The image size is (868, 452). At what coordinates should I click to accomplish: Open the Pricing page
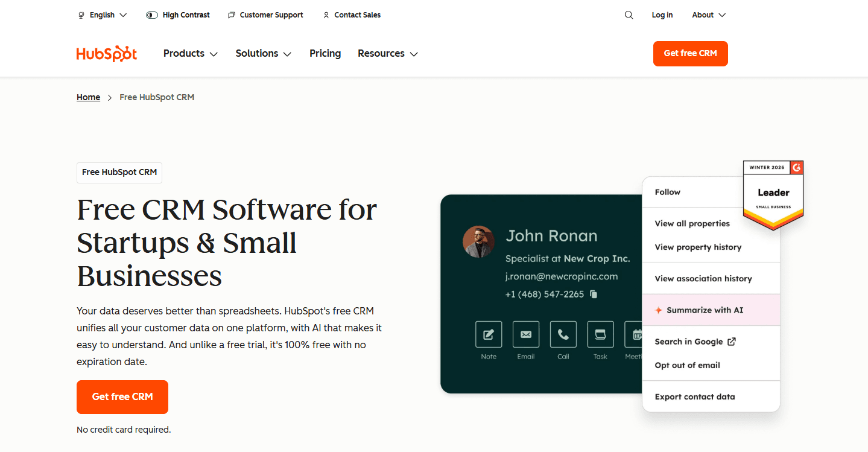[x=325, y=54]
